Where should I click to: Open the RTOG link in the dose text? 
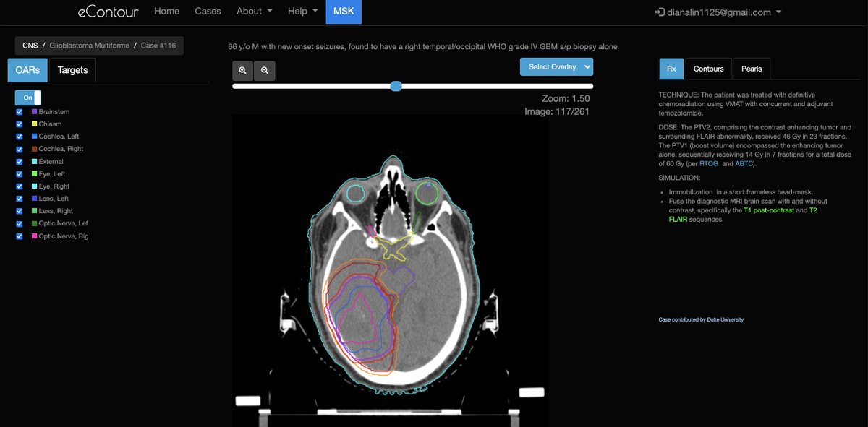(x=708, y=163)
